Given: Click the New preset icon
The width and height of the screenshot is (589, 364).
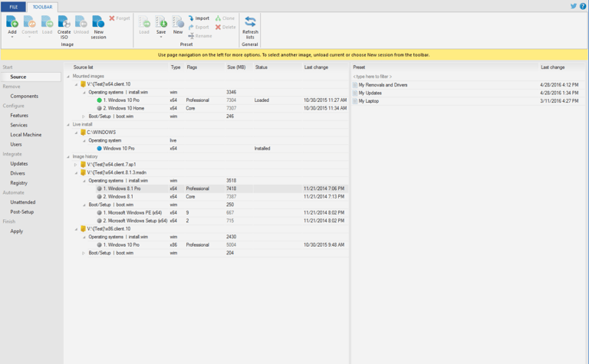Looking at the screenshot, I should click(x=178, y=21).
